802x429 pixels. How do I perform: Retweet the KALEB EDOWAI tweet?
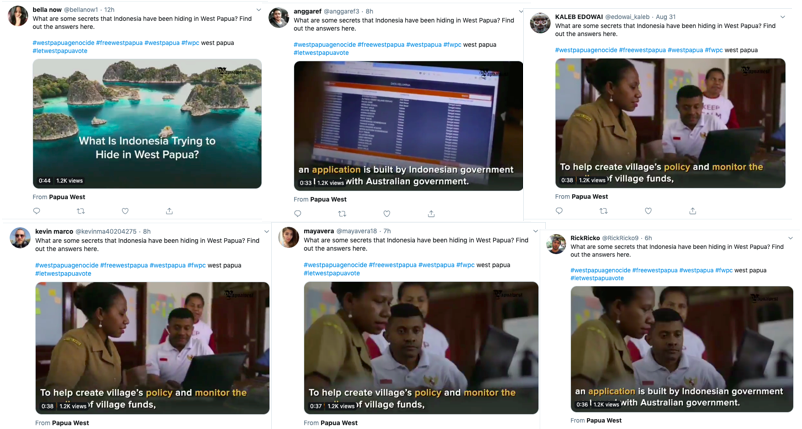[x=604, y=211]
